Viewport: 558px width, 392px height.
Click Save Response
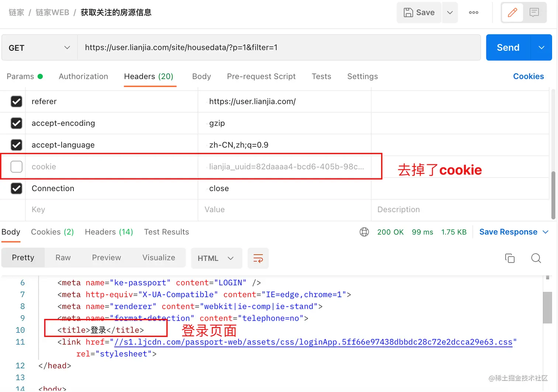pos(508,232)
